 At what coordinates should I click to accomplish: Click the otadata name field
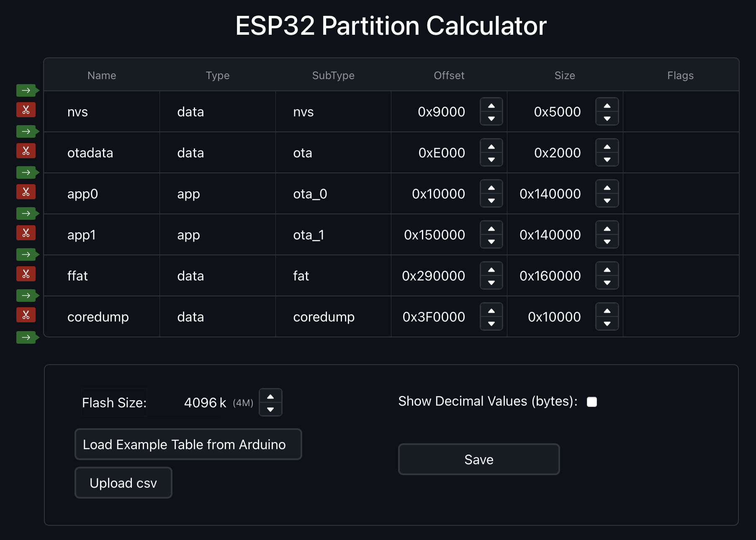point(90,153)
